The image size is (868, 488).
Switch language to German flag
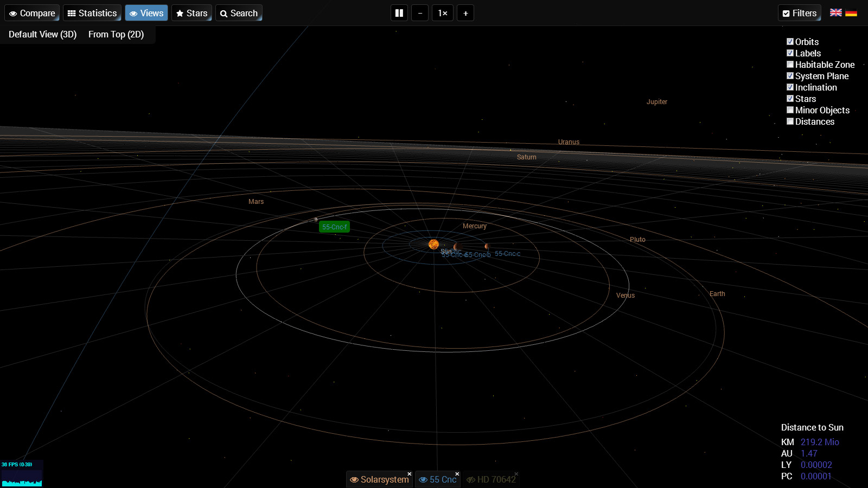pos(851,12)
